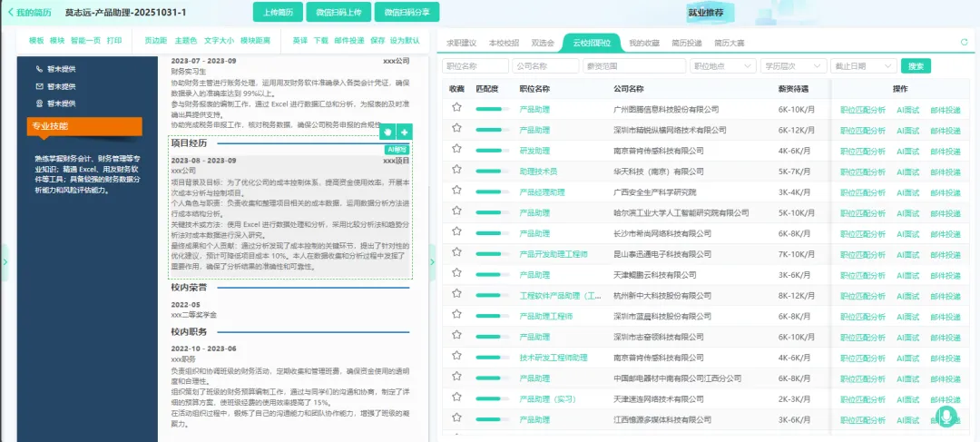Refresh the job list with the reload icon
Viewport: 980px width, 442px height.
pos(964,43)
